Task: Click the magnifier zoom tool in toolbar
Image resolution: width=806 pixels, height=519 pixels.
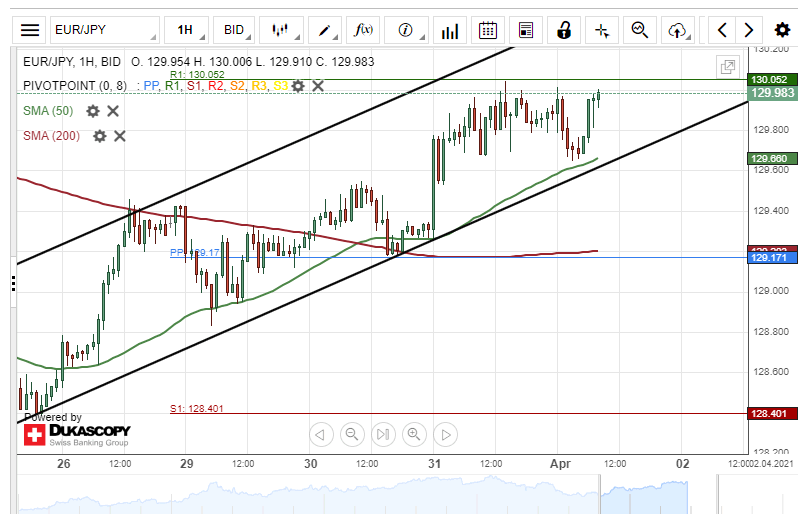Action: point(640,30)
